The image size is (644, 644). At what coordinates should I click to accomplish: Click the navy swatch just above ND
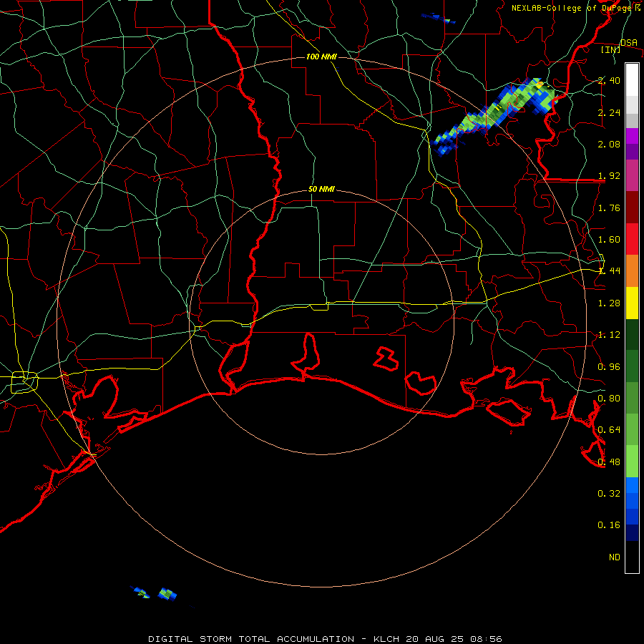632,532
